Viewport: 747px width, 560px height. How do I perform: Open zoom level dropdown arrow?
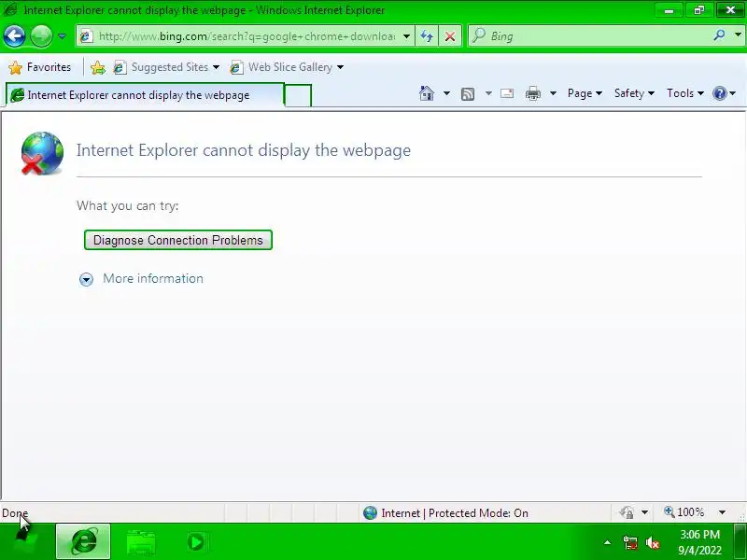(x=722, y=512)
